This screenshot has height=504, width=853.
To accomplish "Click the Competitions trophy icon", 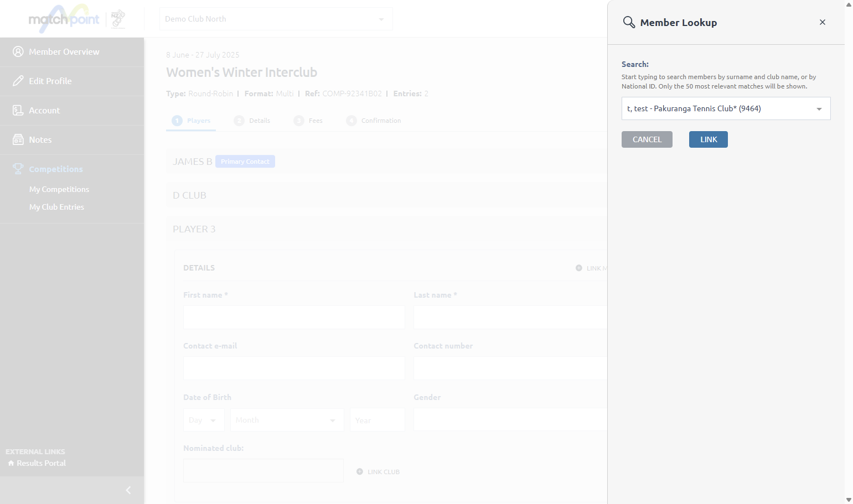I will coord(18,169).
